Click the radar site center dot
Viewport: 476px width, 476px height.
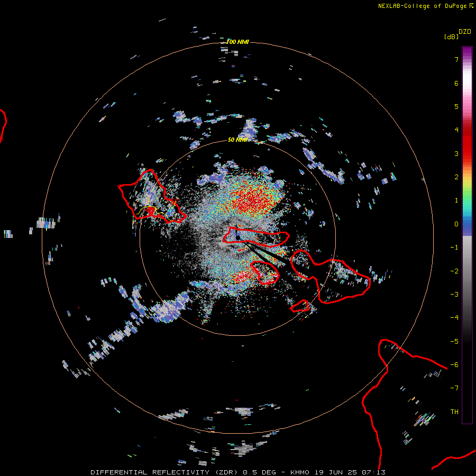(237, 237)
